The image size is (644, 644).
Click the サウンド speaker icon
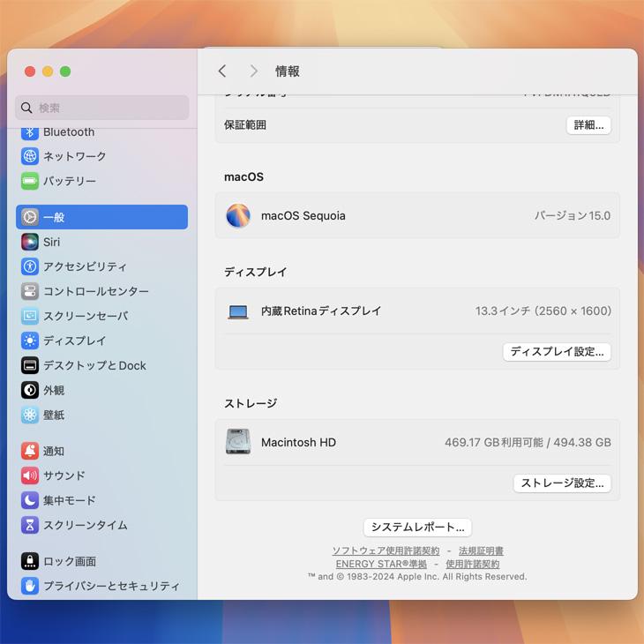(30, 476)
